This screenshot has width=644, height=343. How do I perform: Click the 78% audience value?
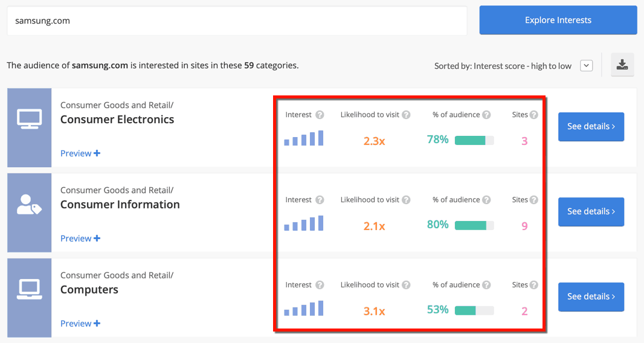point(438,139)
